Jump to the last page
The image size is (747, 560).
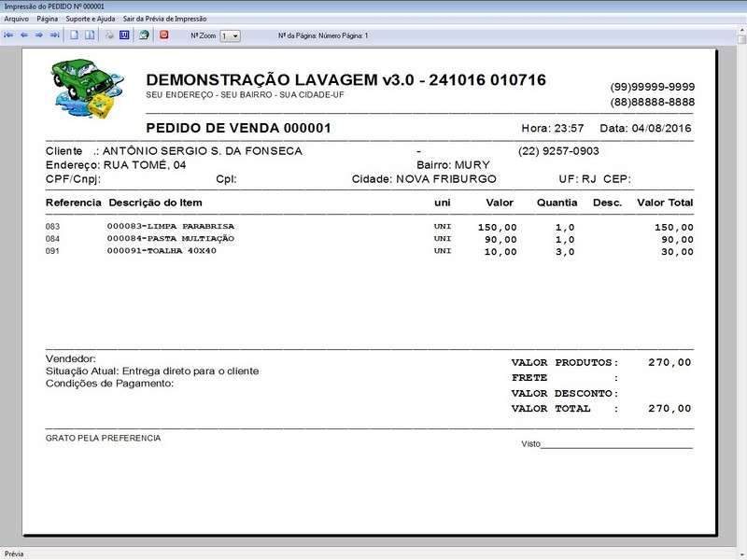pos(54,35)
